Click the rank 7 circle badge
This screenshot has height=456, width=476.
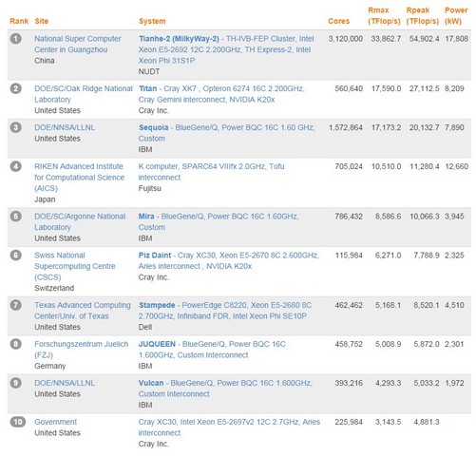pyautogui.click(x=15, y=305)
